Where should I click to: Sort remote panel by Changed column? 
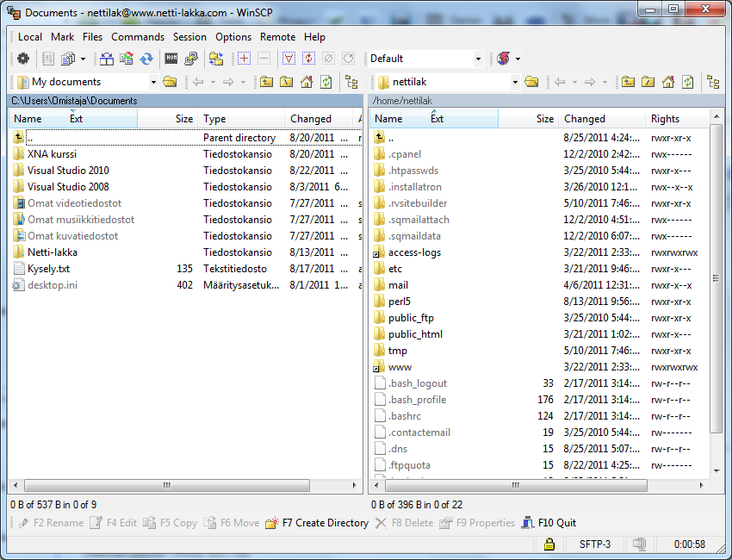[603, 119]
